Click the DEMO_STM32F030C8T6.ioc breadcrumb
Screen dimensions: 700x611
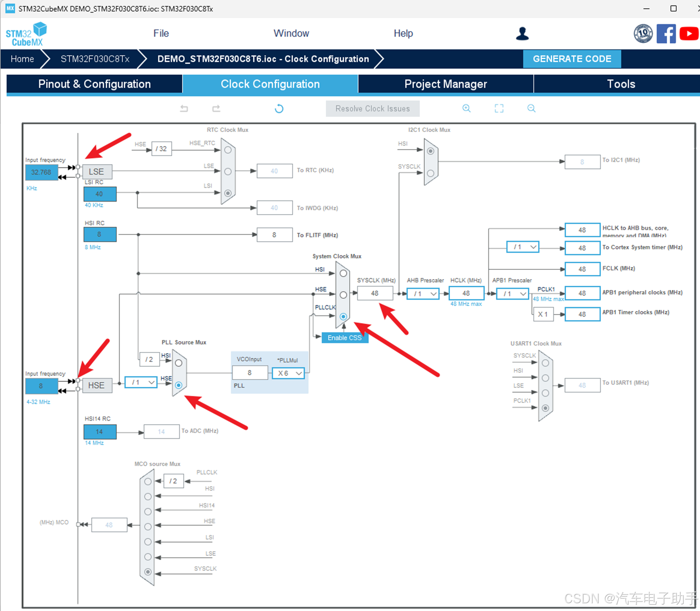click(263, 59)
